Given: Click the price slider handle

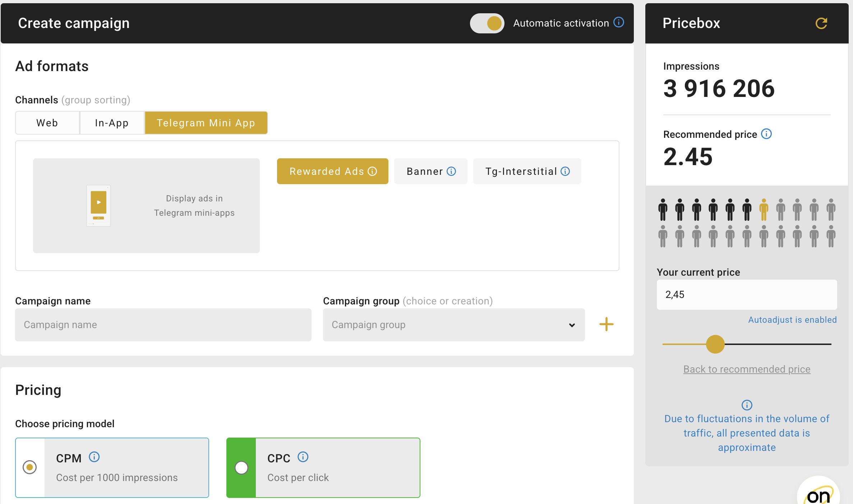Looking at the screenshot, I should click(x=715, y=344).
